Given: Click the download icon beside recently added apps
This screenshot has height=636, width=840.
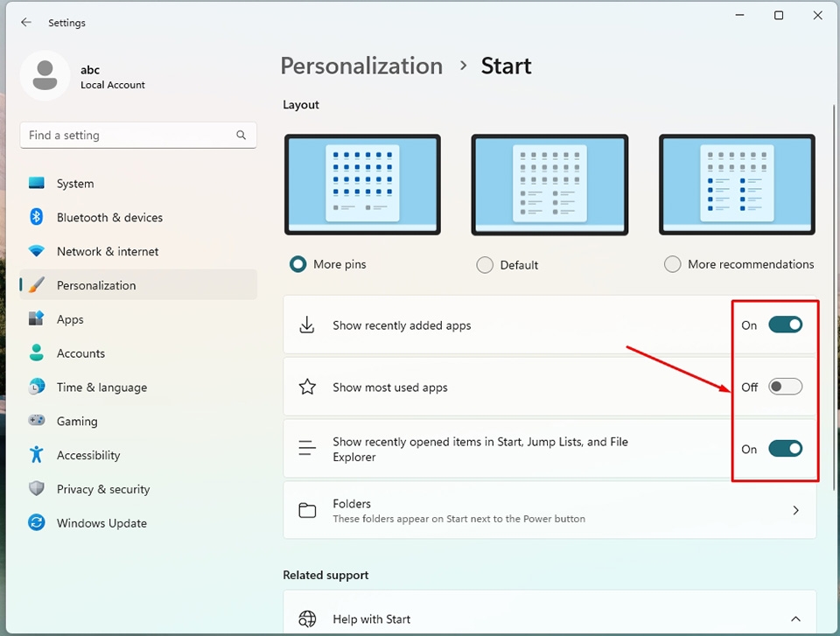Looking at the screenshot, I should click(x=307, y=325).
